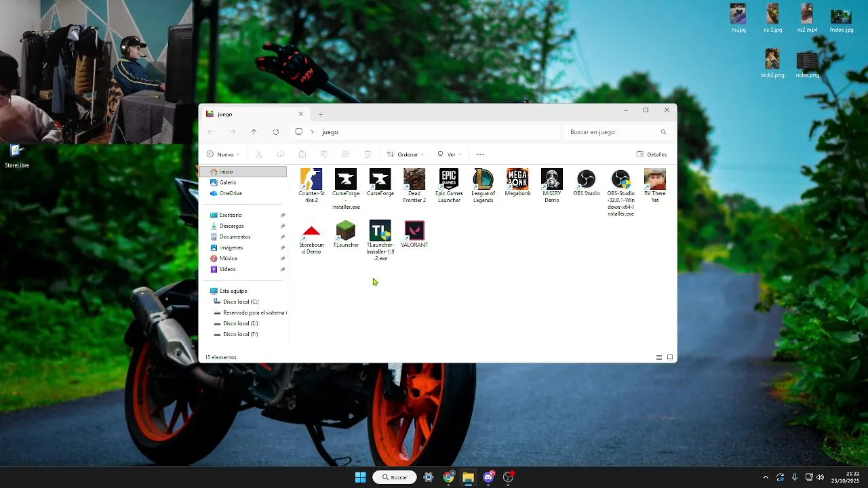
Task: Click the taskbar Buscar search box
Action: point(395,477)
